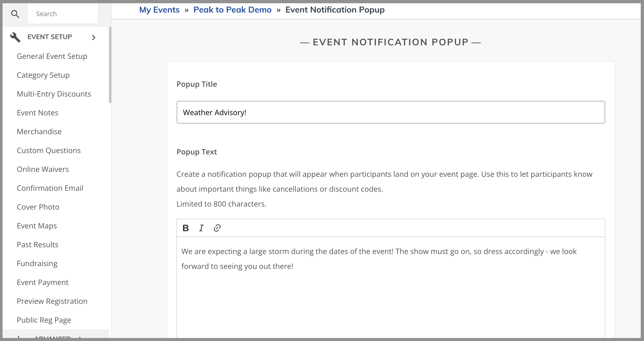
Task: Open Fundraising settings
Action: [37, 264]
